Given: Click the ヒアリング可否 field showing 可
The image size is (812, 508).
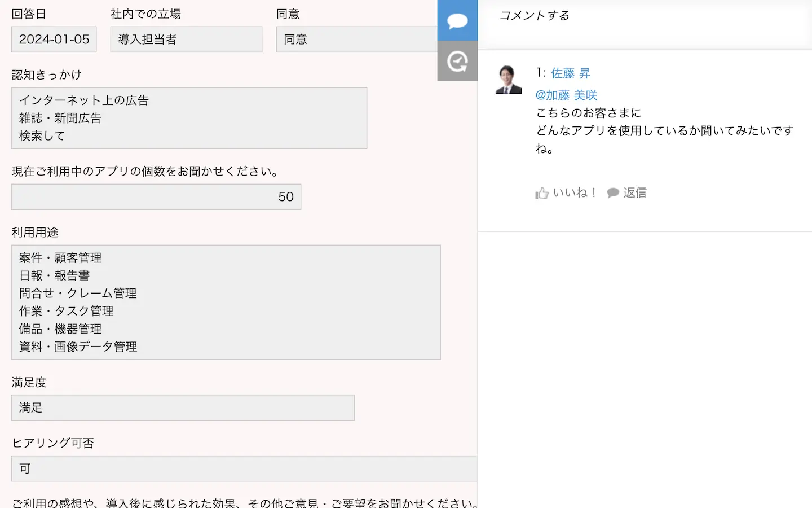Looking at the screenshot, I should [244, 469].
